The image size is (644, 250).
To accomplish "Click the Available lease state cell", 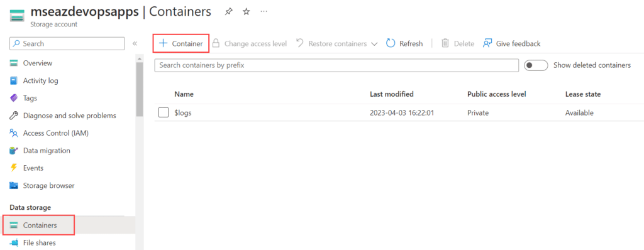I will [579, 113].
